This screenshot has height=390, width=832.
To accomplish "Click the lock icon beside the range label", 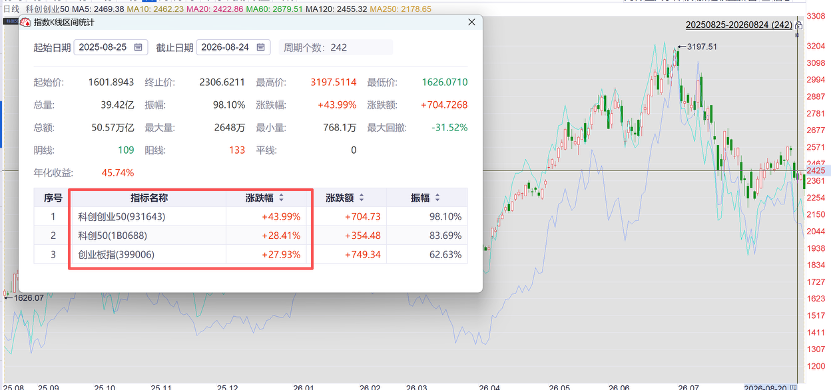I will 798,25.
